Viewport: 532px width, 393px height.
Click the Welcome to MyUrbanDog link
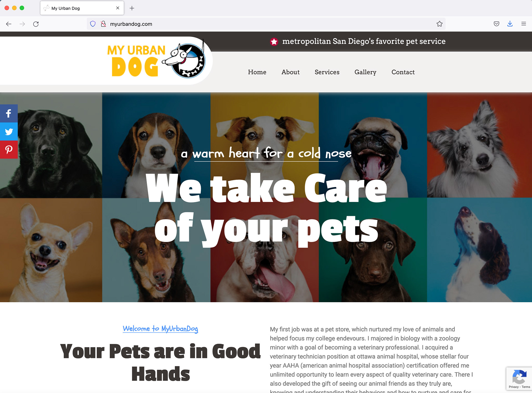[160, 329]
